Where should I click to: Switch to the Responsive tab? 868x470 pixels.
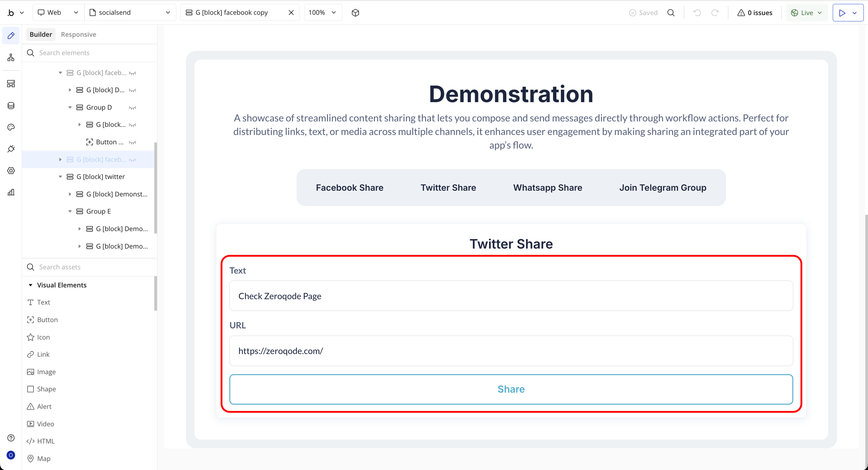(78, 34)
